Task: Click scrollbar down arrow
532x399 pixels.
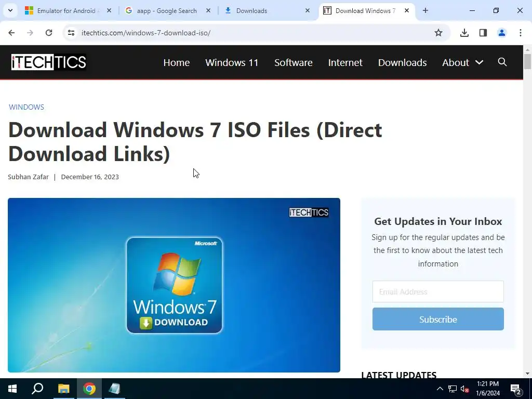Action: click(527, 374)
